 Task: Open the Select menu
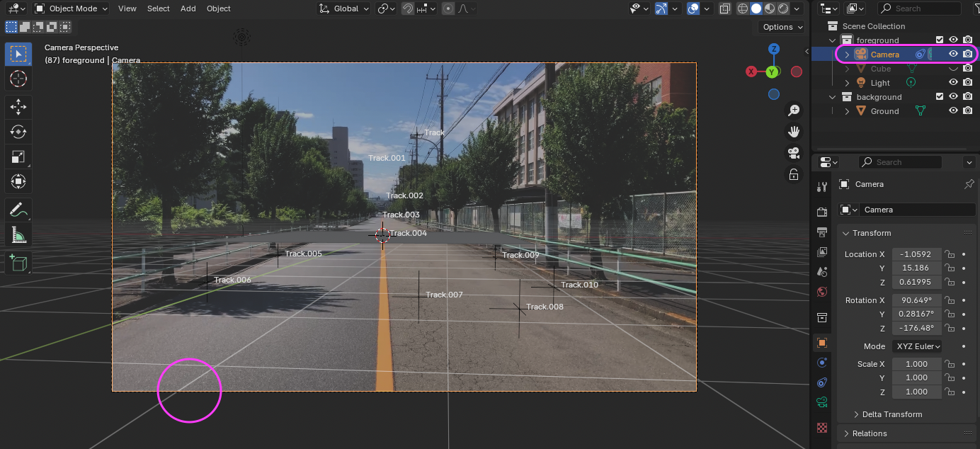158,8
